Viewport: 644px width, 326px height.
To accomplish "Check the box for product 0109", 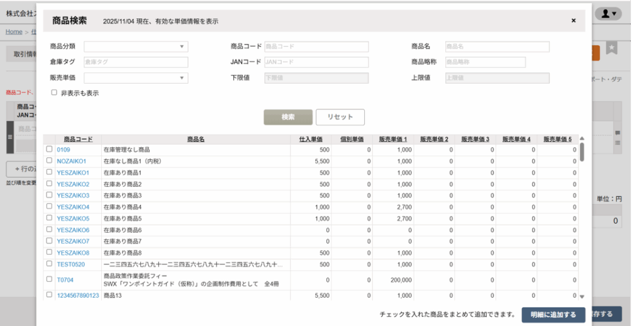I will pyautogui.click(x=49, y=150).
